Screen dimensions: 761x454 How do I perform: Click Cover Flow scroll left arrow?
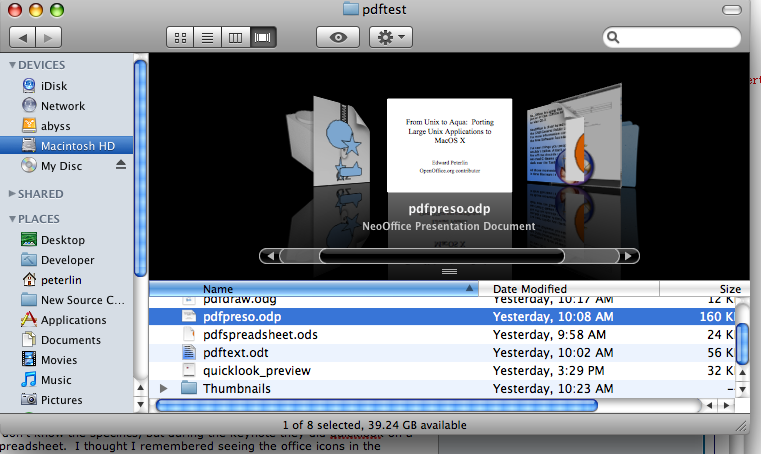click(x=271, y=256)
